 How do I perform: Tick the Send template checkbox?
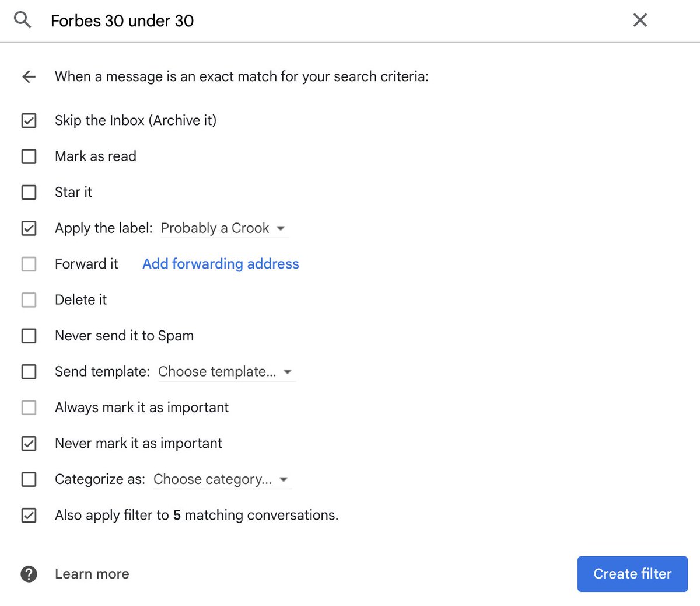(29, 372)
